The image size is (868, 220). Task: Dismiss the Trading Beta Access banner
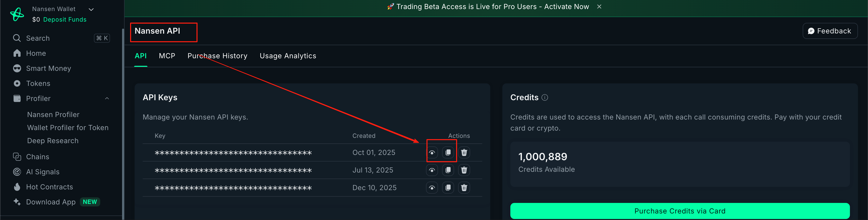[x=599, y=7]
